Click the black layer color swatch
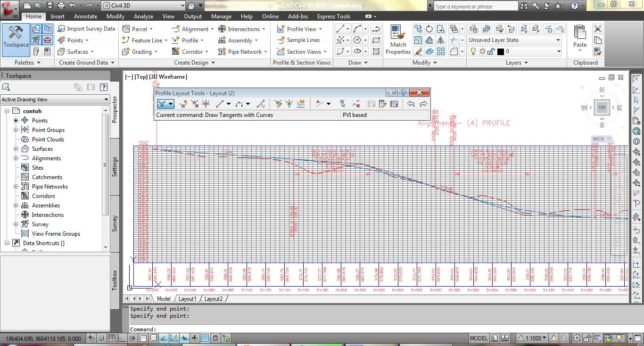The image size is (644, 346). tap(501, 51)
